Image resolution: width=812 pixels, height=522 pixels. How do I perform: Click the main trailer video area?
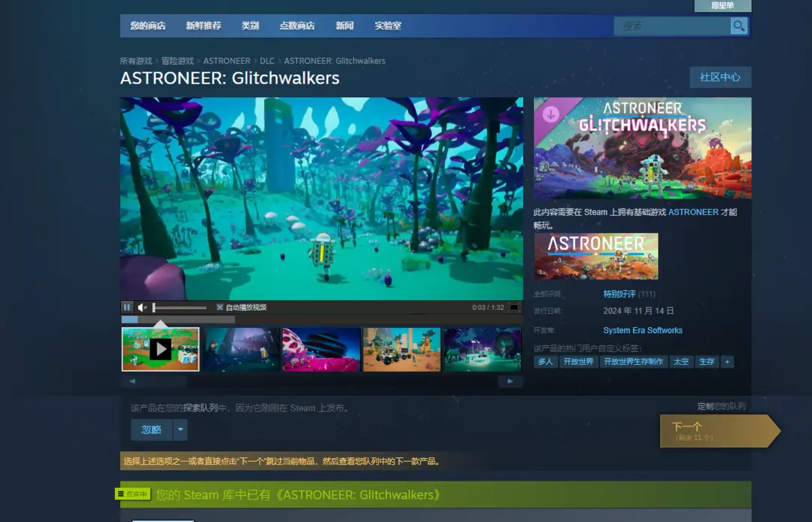pyautogui.click(x=322, y=199)
